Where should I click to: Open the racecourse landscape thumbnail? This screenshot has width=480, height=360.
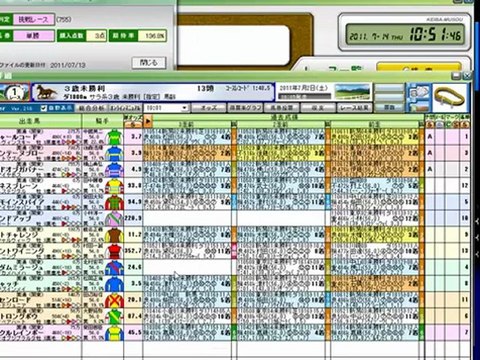[352, 92]
